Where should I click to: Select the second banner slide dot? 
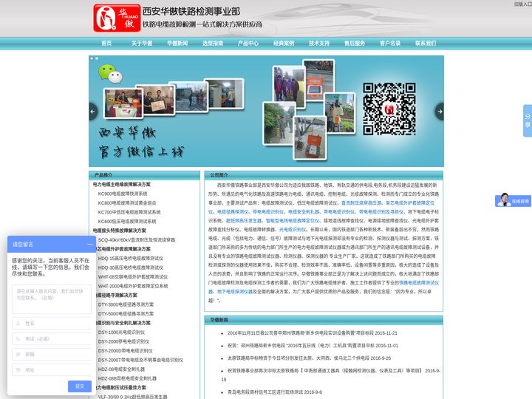(x=97, y=58)
